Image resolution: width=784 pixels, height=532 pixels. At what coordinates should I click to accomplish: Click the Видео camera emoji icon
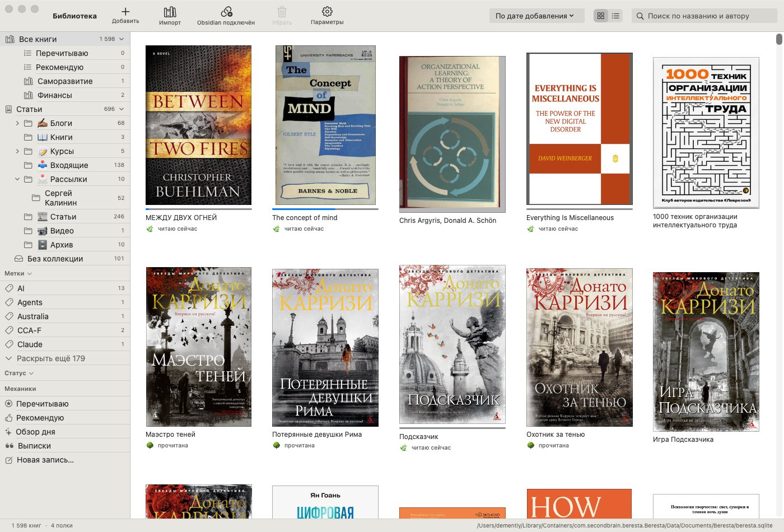tap(43, 231)
